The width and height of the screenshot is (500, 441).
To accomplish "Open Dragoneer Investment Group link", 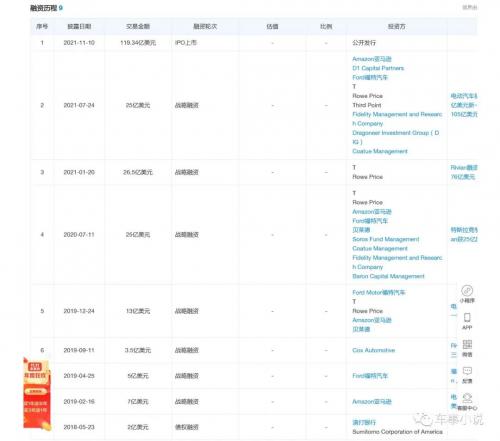I will 395,137.
